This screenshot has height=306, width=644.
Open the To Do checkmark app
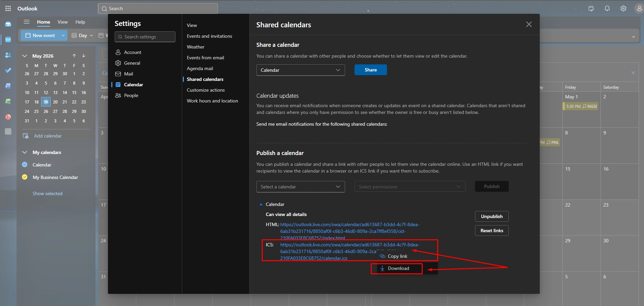pos(8,70)
